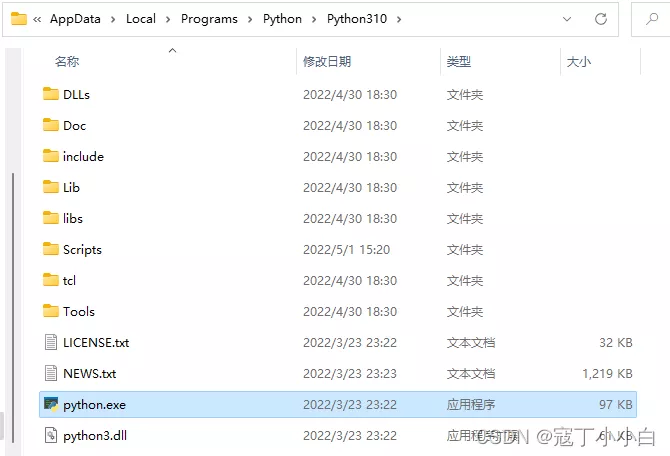Click 应用程序 type of python.exe
This screenshot has height=456, width=670.
click(x=470, y=405)
